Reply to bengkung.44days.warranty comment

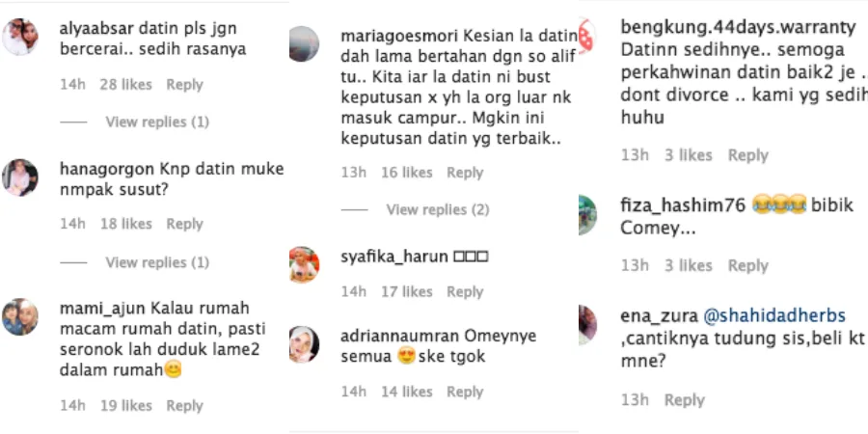click(747, 155)
